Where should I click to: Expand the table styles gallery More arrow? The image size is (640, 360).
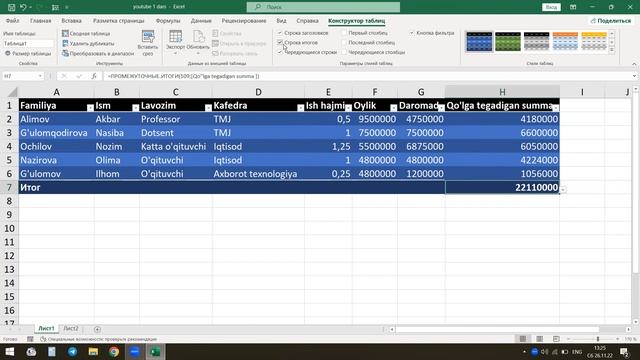point(612,50)
